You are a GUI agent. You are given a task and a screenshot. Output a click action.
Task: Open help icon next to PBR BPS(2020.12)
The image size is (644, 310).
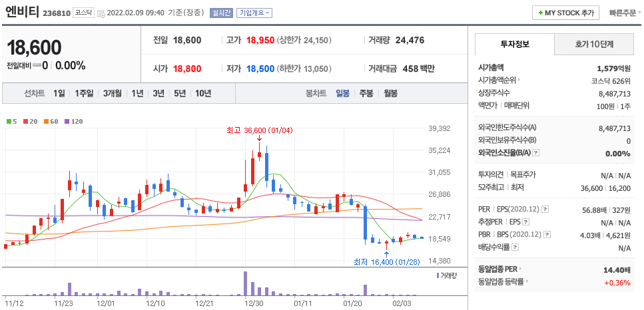pyautogui.click(x=547, y=235)
